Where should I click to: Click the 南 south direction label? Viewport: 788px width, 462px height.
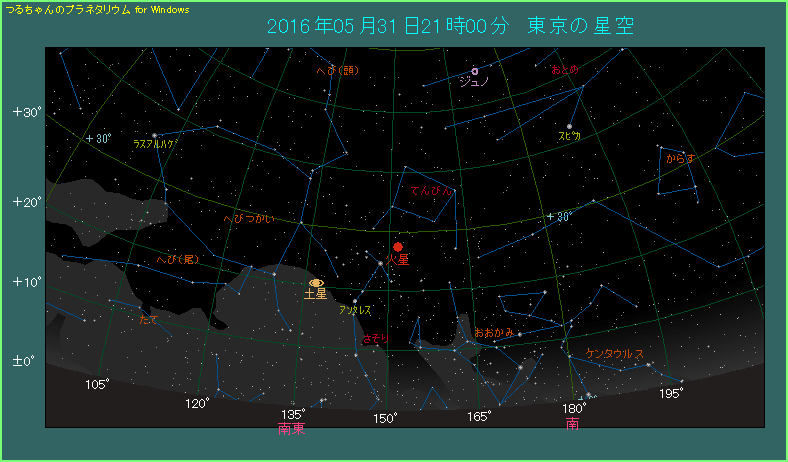[x=572, y=424]
